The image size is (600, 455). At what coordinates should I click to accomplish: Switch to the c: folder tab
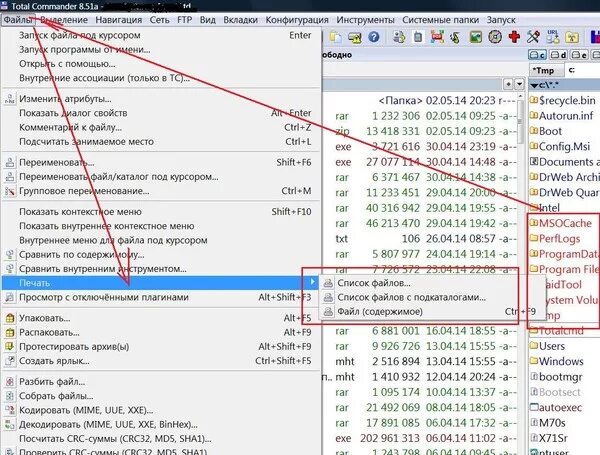[582, 70]
